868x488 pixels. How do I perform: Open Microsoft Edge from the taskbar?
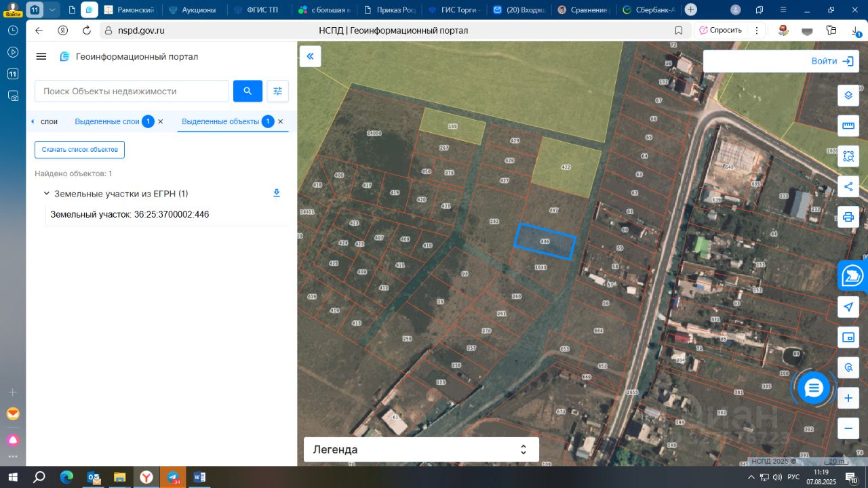(66, 477)
